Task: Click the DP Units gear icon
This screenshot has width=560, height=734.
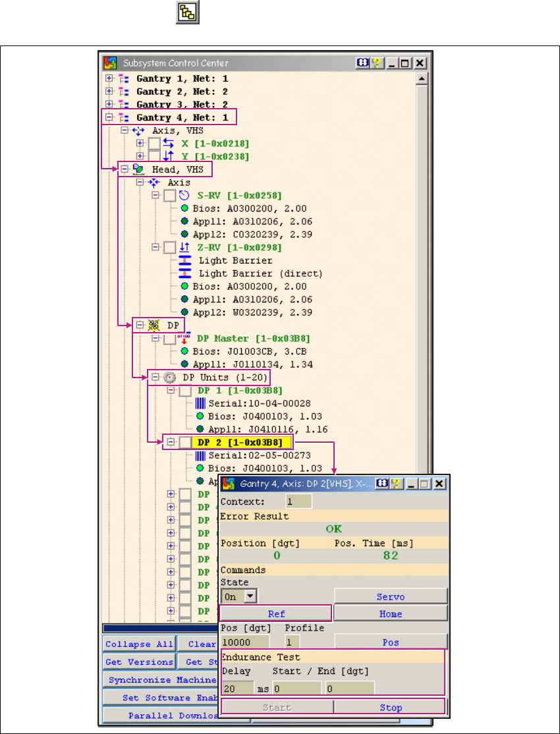Action: click(x=171, y=378)
